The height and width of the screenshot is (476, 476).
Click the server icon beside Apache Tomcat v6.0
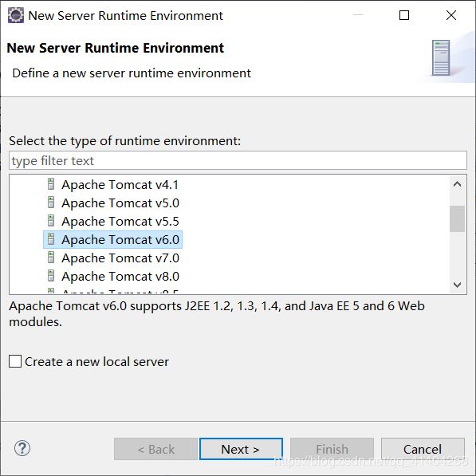(x=51, y=239)
